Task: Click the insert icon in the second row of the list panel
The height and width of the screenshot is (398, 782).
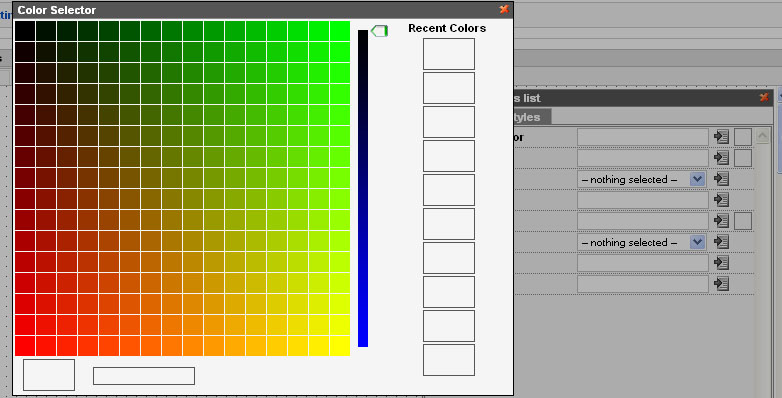Action: pos(721,158)
